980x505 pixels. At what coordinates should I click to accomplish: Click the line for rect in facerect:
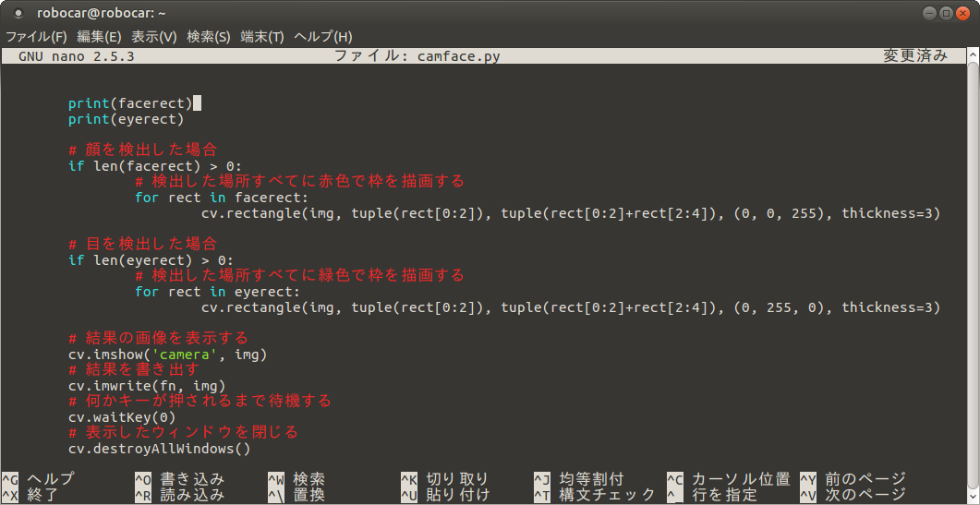pos(222,198)
